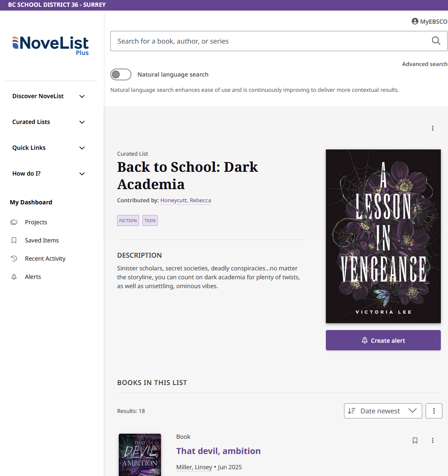Open the Advanced search link

coord(425,64)
